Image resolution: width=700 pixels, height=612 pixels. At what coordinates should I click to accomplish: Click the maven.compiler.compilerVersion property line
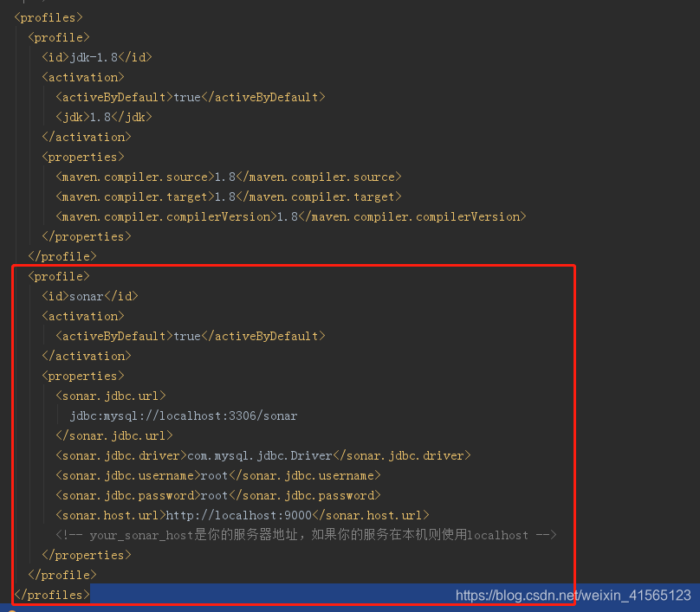[x=291, y=216]
